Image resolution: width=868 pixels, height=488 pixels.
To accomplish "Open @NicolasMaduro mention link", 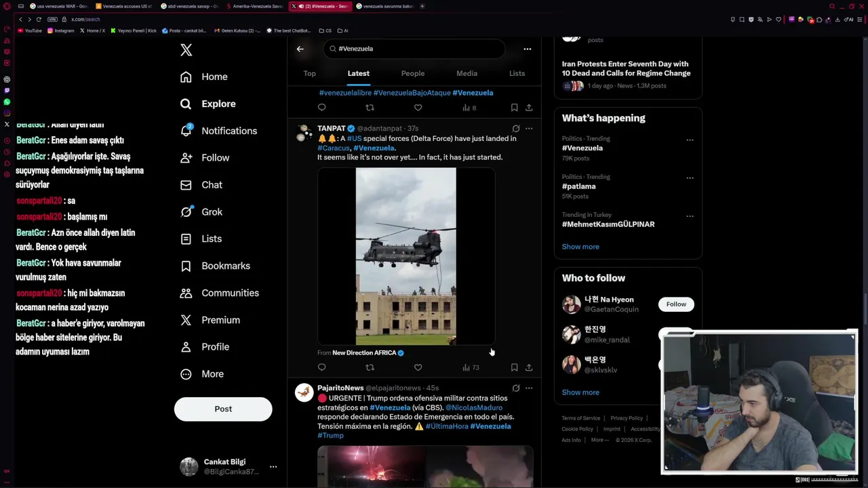I will click(473, 407).
